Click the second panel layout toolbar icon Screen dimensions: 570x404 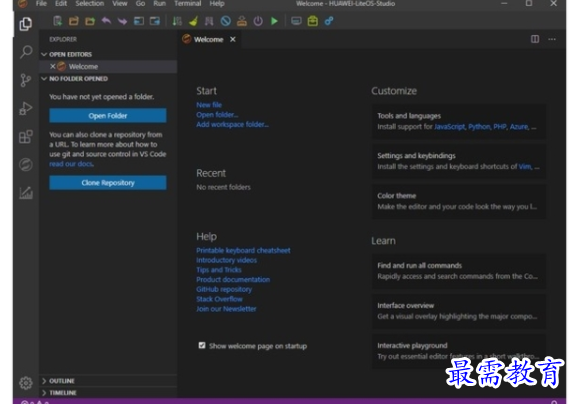pos(155,21)
